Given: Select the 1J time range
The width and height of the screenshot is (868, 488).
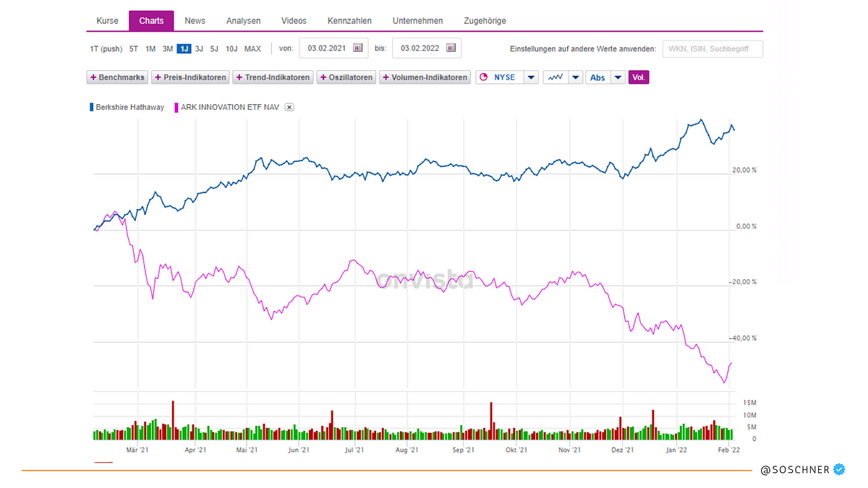Looking at the screenshot, I should coord(184,48).
